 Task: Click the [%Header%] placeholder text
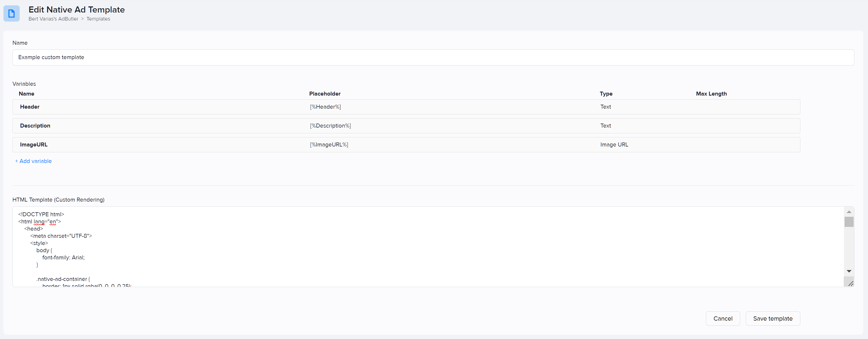pyautogui.click(x=325, y=107)
